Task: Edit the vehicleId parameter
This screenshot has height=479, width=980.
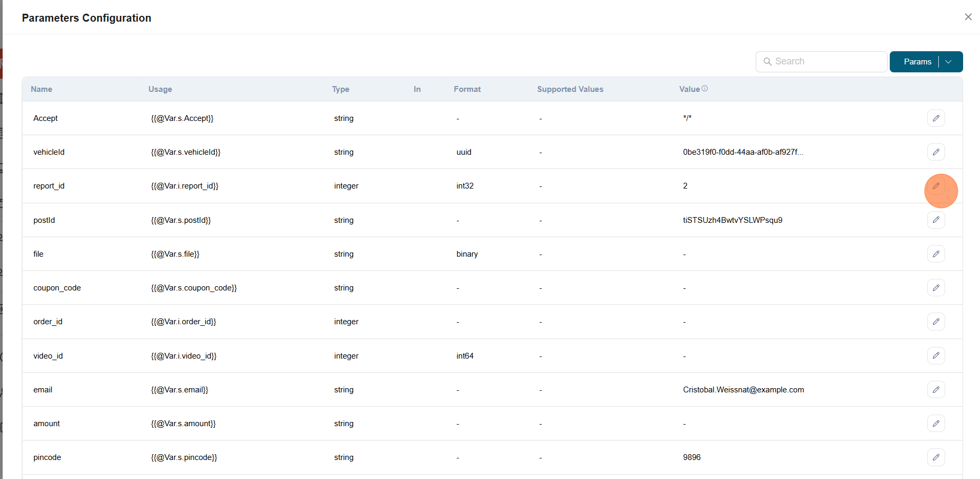Action: pos(936,152)
